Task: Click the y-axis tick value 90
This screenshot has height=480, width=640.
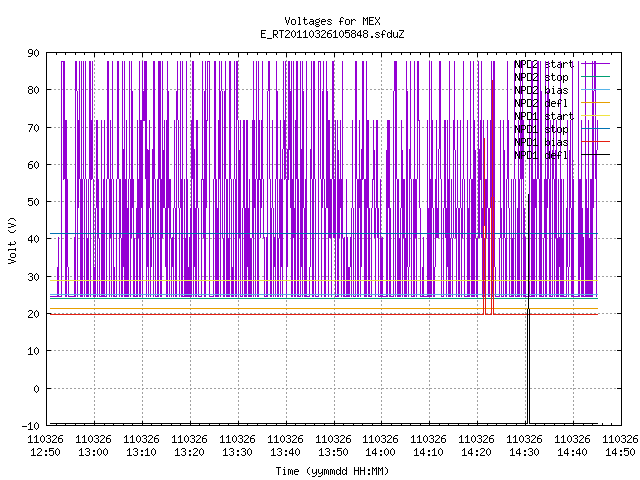Action: click(33, 53)
